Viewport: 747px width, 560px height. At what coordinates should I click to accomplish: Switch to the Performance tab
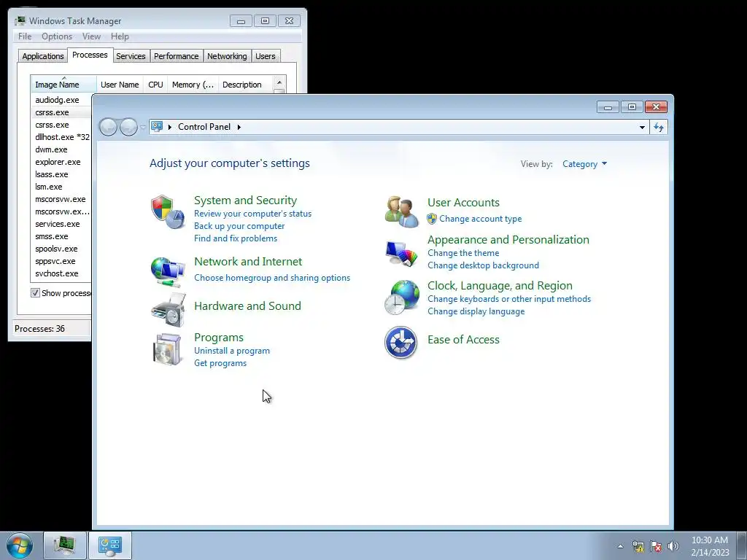(x=177, y=56)
